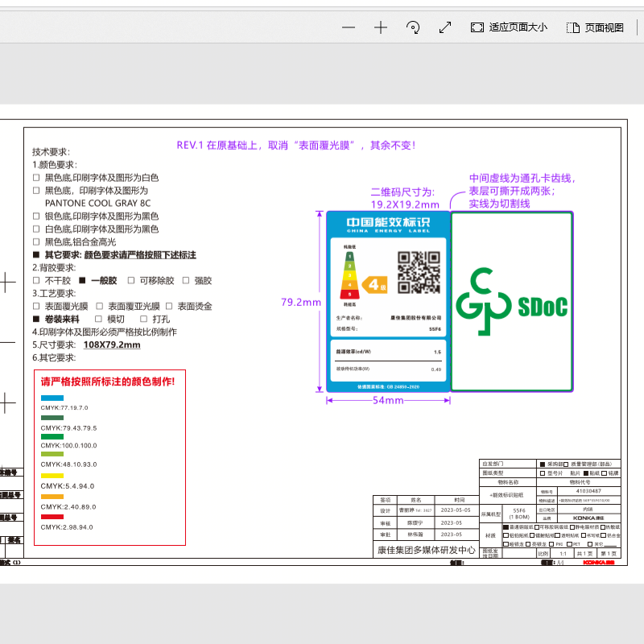Click the energy grade pyramid graphic

pyautogui.click(x=349, y=275)
